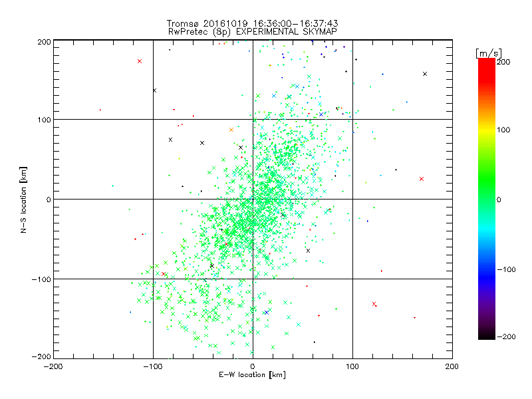Click the N-S axis tick label '200'
The height and width of the screenshot is (399, 532).
(x=44, y=42)
